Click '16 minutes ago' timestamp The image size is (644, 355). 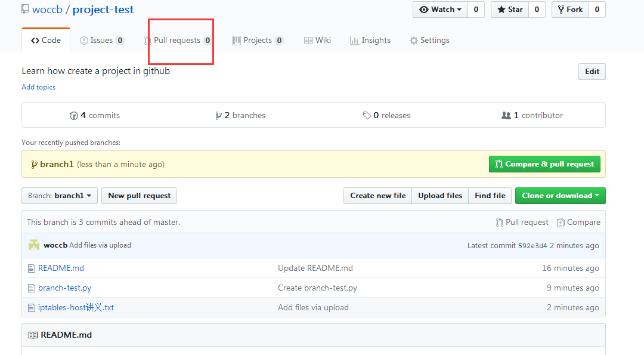coord(571,268)
